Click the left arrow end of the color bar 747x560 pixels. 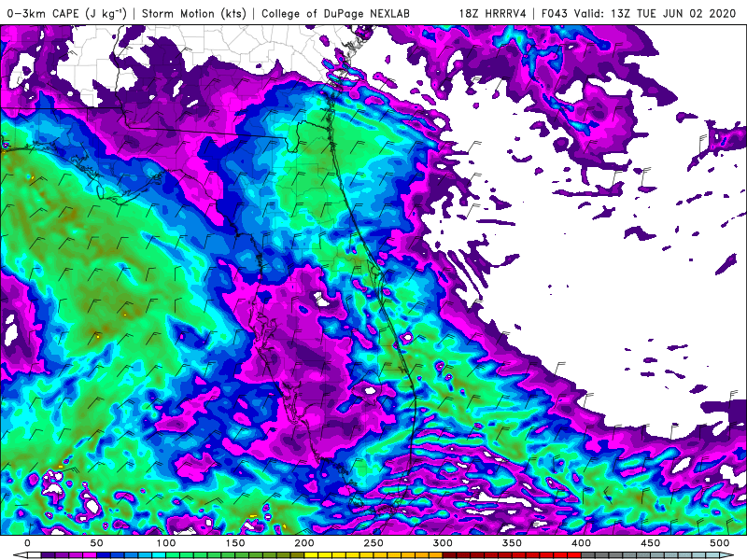pos(21,555)
